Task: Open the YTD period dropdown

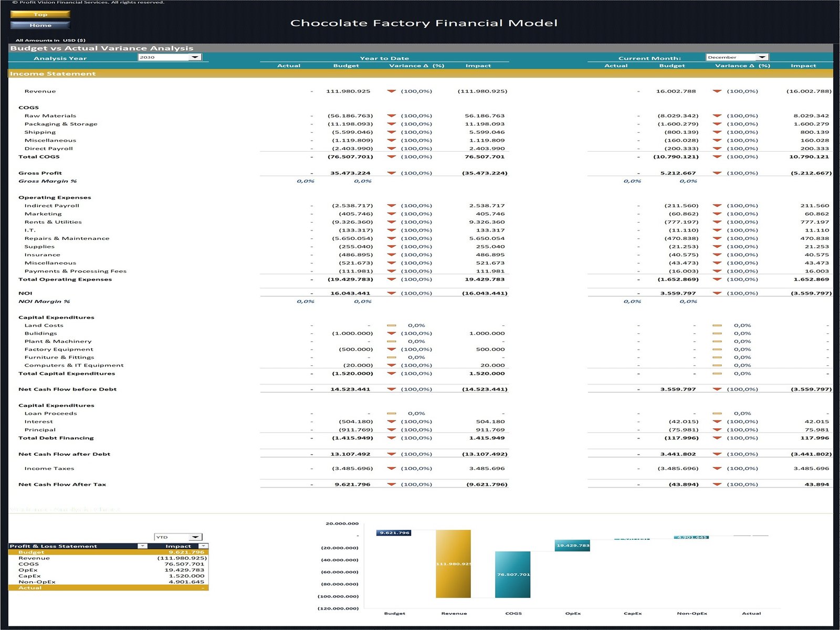Action: (x=195, y=537)
